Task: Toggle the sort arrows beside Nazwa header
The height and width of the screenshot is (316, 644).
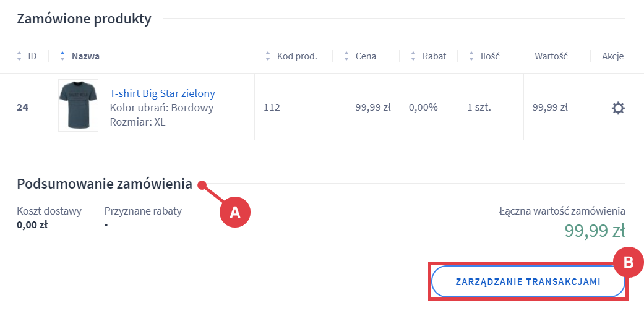Action: 62,56
